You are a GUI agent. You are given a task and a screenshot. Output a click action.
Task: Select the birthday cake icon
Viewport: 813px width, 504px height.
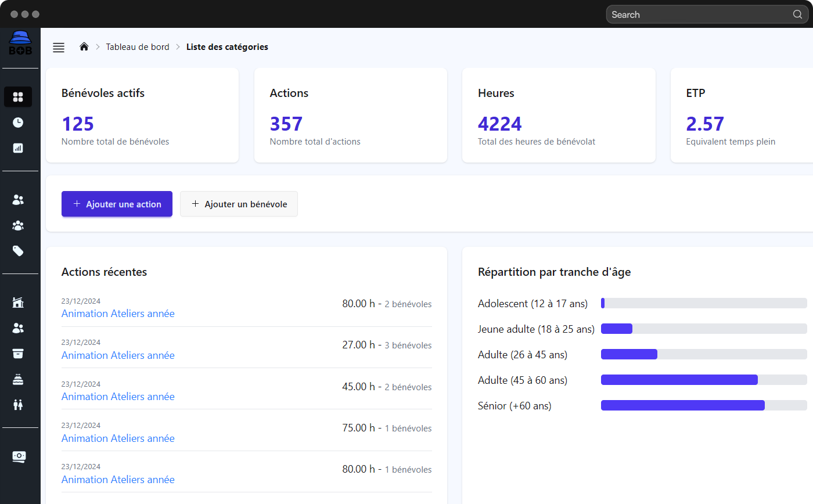[x=18, y=379]
